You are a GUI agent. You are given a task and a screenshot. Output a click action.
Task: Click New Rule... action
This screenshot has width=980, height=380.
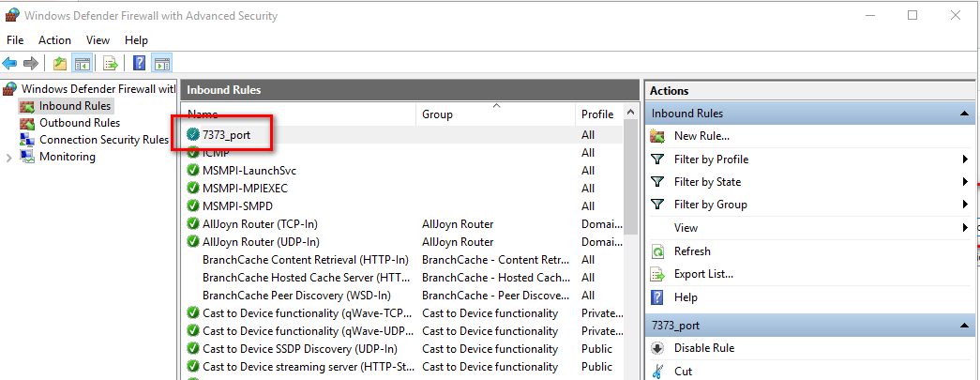click(x=701, y=136)
